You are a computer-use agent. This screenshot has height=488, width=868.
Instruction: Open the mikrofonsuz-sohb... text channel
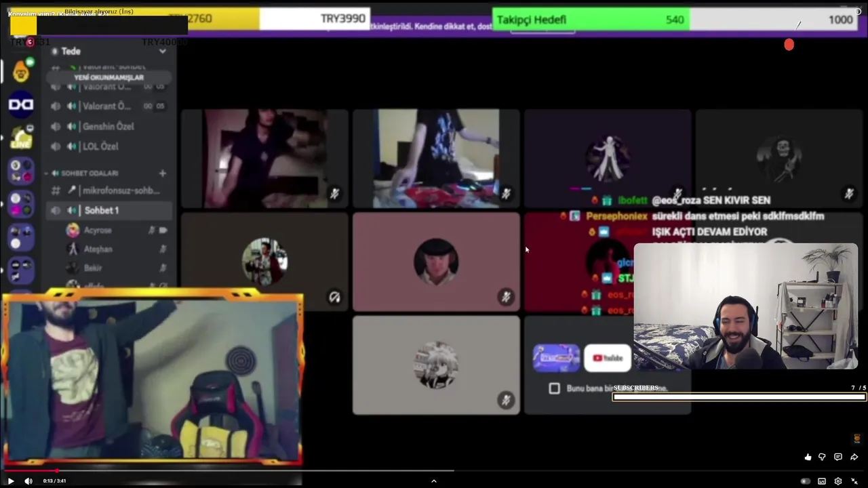(x=108, y=190)
